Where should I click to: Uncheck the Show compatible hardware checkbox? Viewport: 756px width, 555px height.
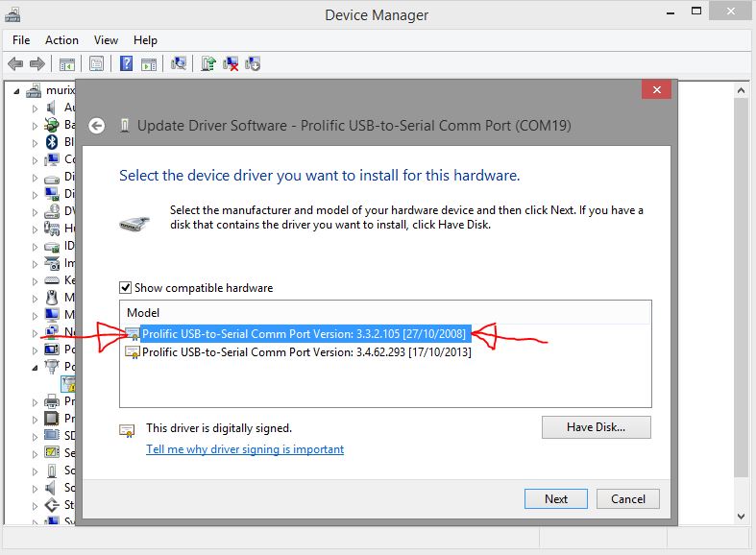(x=126, y=288)
